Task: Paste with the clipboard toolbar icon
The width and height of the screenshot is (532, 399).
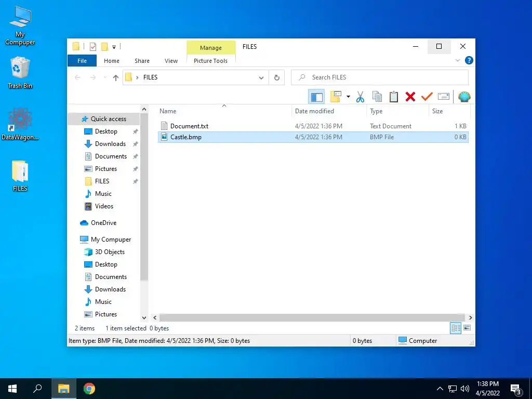Action: [394, 97]
